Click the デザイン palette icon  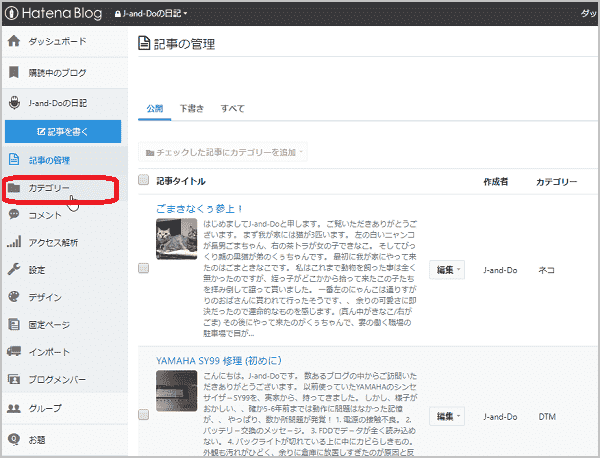pos(14,297)
